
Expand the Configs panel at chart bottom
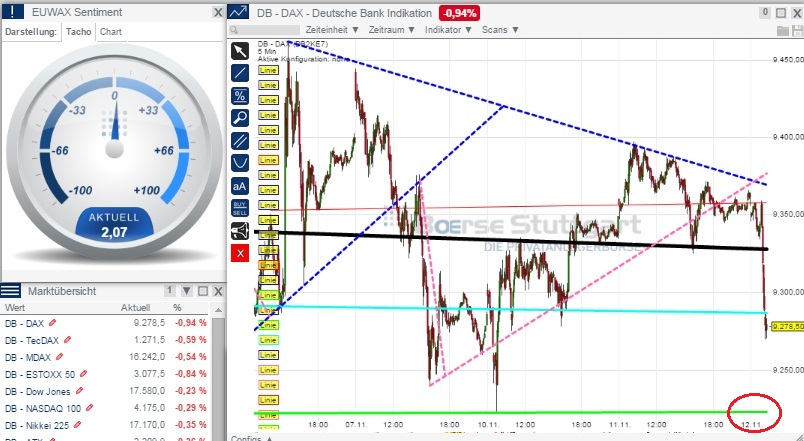(251, 438)
